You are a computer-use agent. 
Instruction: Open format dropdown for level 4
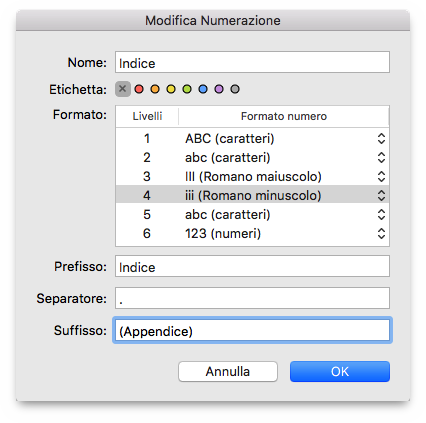click(381, 196)
